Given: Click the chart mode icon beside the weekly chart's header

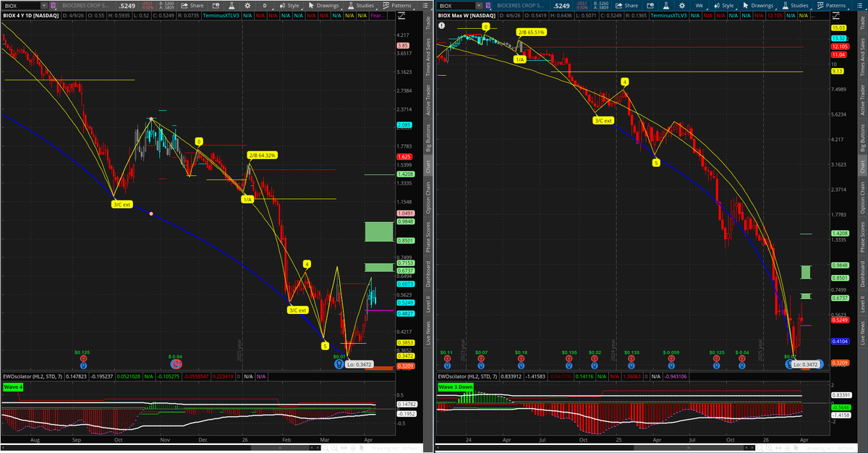Looking at the screenshot, I should coord(835,16).
